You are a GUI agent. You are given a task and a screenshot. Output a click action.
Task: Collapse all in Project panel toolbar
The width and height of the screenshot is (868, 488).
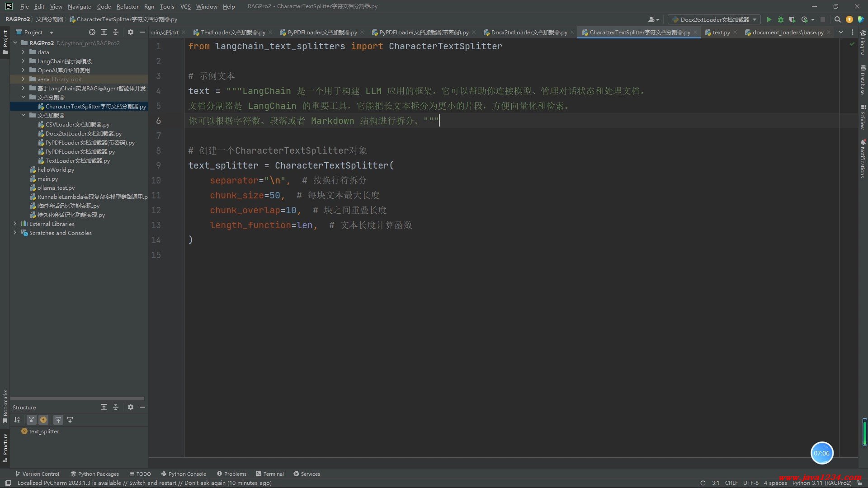point(116,32)
